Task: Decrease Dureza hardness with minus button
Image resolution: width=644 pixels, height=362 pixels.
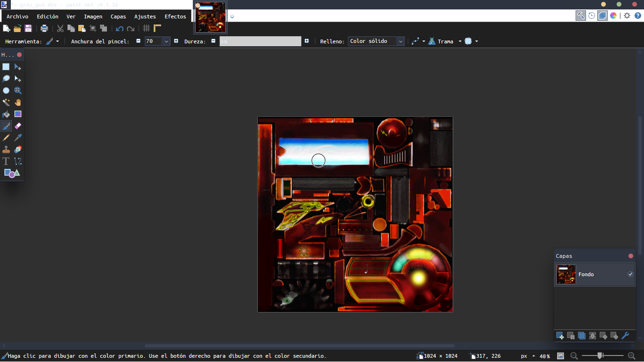Action: point(213,41)
